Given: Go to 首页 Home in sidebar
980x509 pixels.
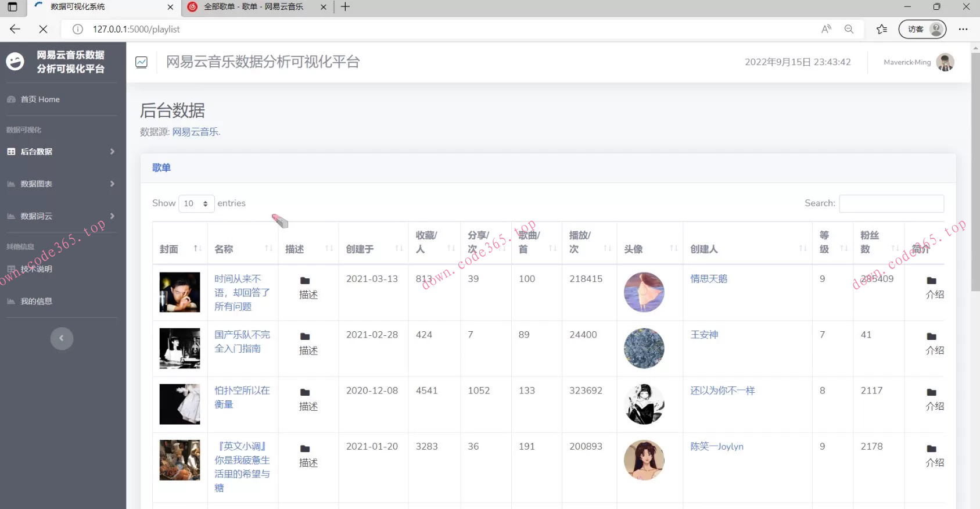Looking at the screenshot, I should point(40,99).
